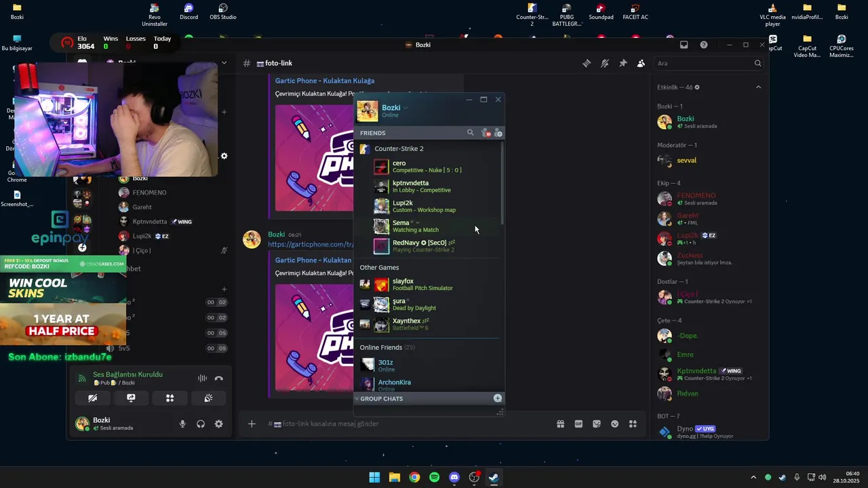Open pinned messages in Discord

[x=623, y=63]
